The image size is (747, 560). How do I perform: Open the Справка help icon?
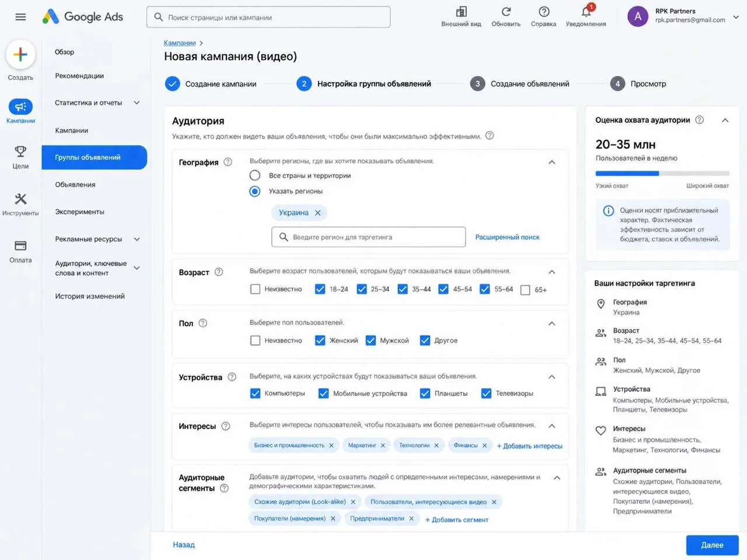click(544, 12)
